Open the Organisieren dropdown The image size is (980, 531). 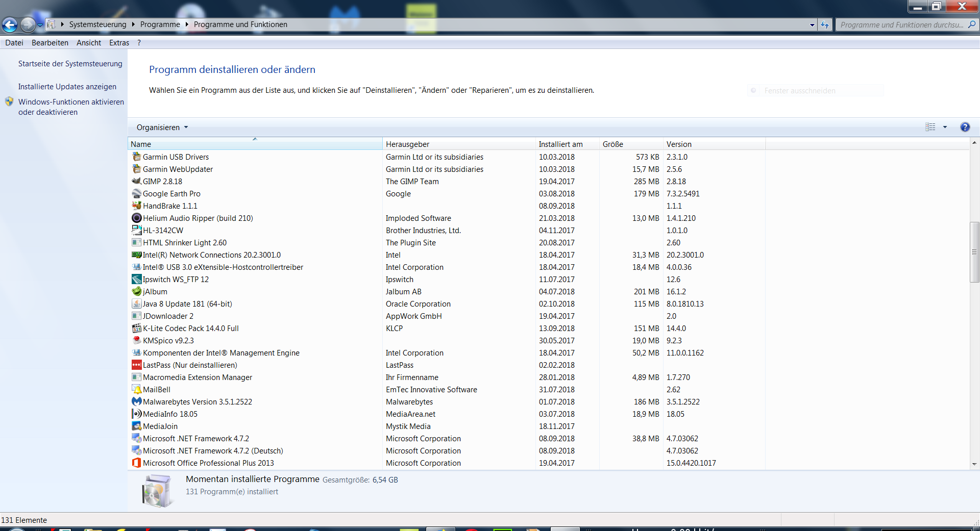[162, 127]
